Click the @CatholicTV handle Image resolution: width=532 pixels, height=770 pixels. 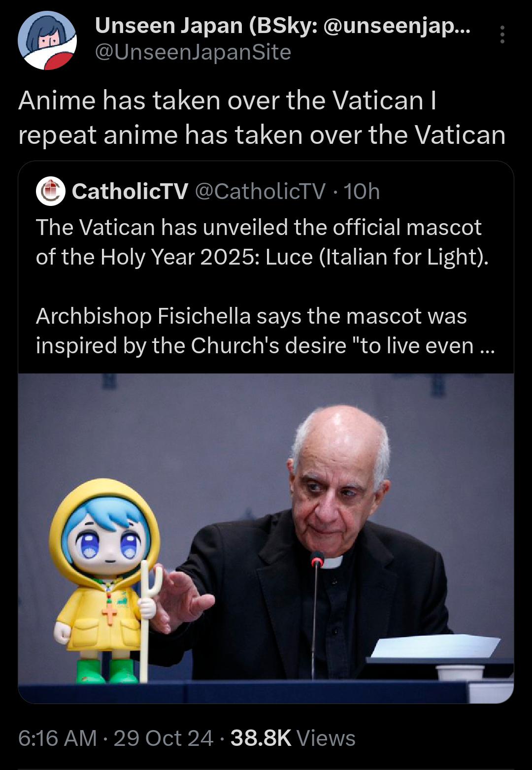point(261,191)
